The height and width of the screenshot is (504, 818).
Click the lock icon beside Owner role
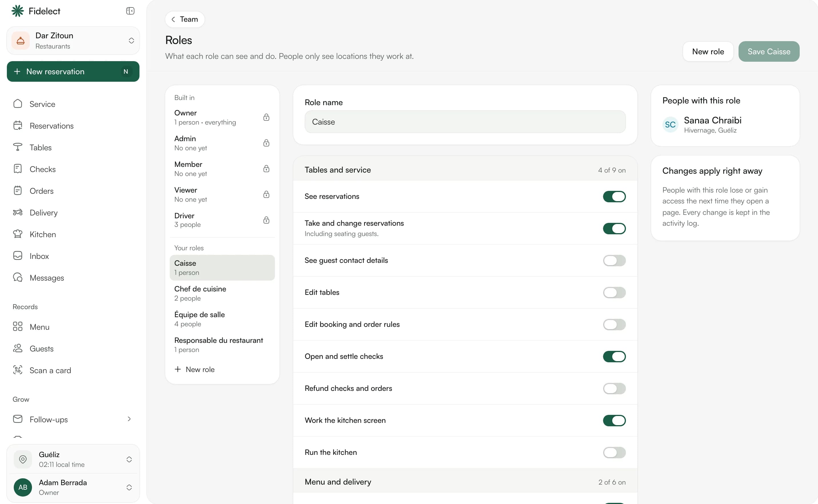[x=266, y=117]
